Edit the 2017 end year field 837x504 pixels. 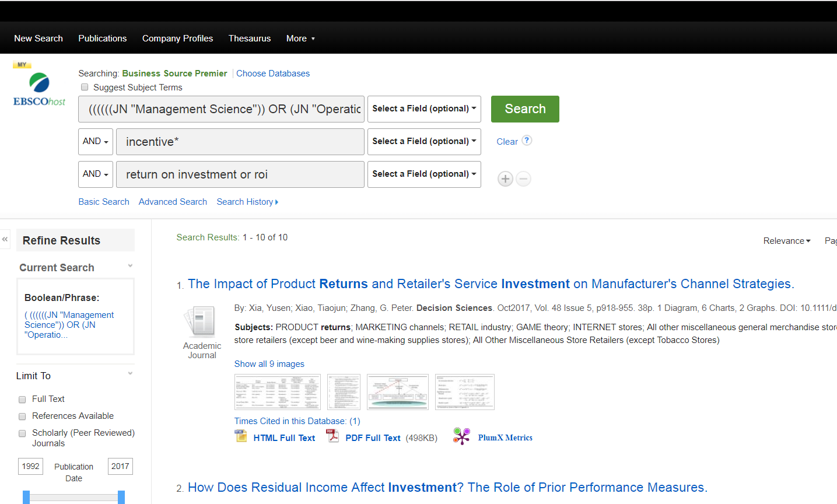(120, 467)
